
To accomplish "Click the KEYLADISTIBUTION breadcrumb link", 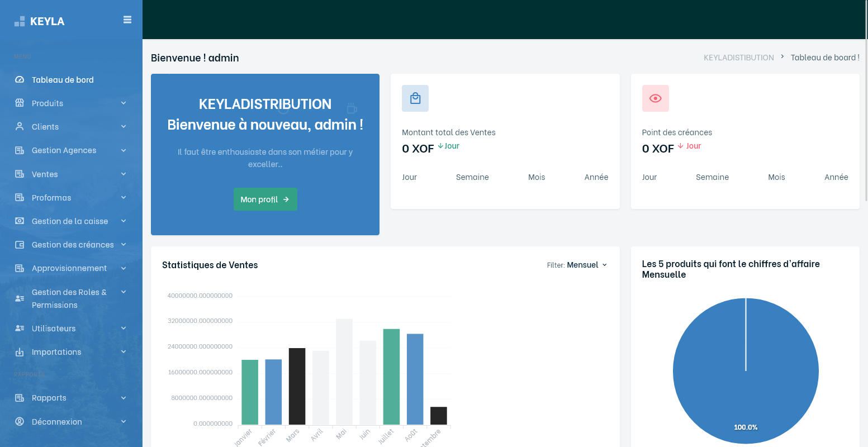I will (739, 58).
